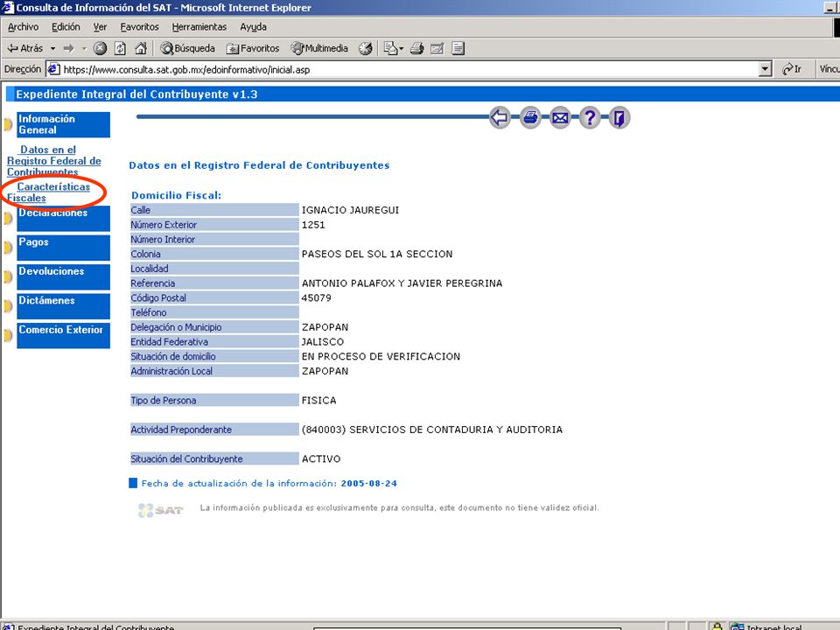
Task: Open the Comercio Exterior section
Action: pyautogui.click(x=63, y=335)
